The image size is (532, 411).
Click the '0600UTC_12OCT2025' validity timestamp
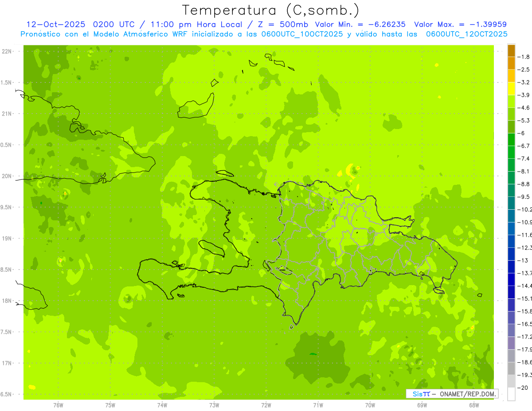(467, 34)
